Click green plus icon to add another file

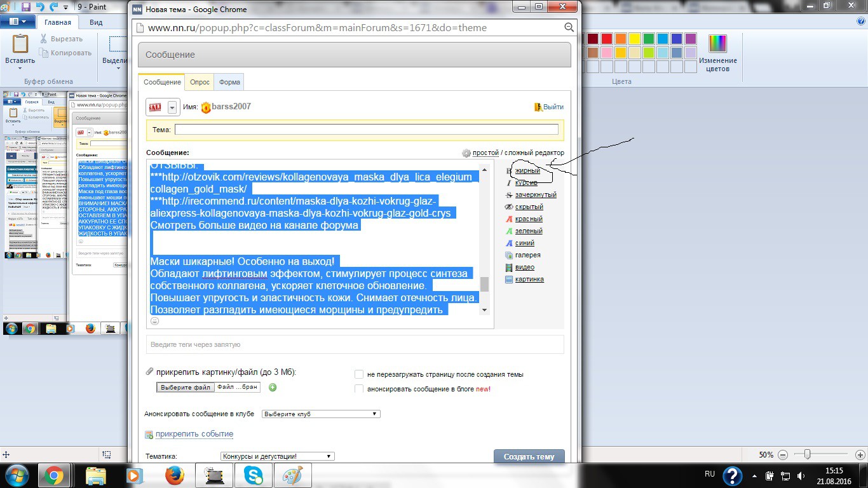(273, 387)
